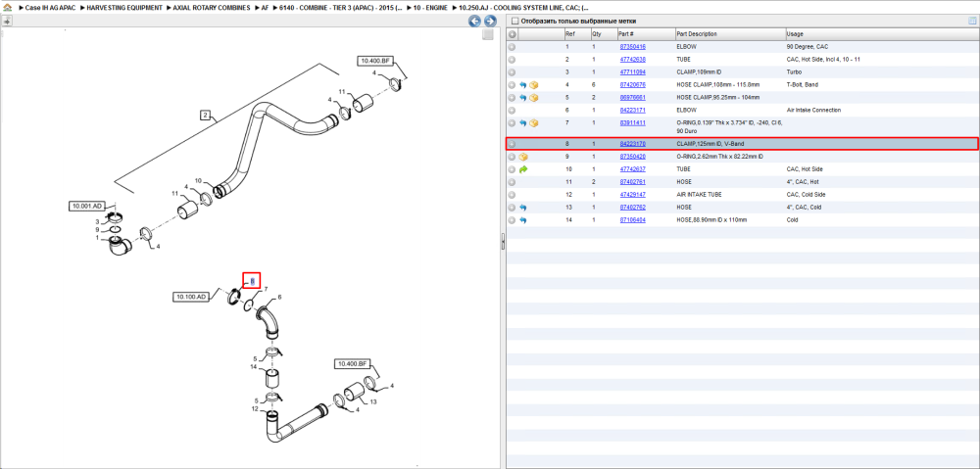This screenshot has width=980, height=469.
Task: Add ELBOW ref 1 with circle icon
Action: click(512, 47)
